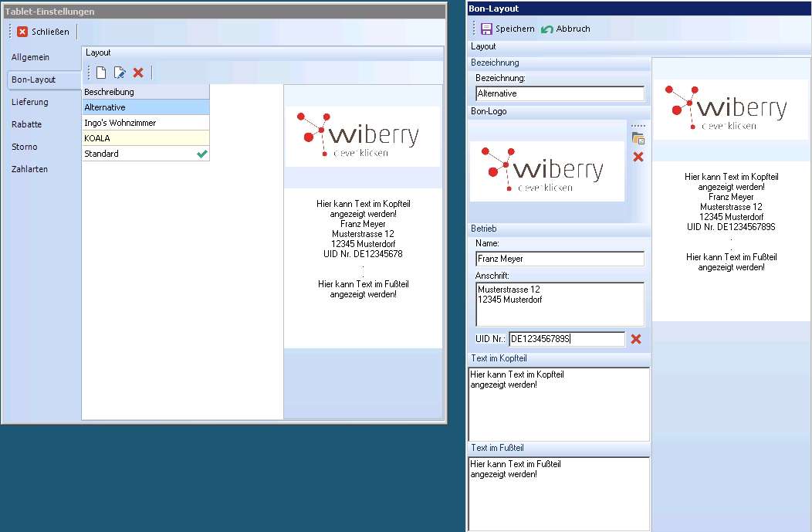
Task: Click into the Anschrift address text area
Action: [x=560, y=304]
